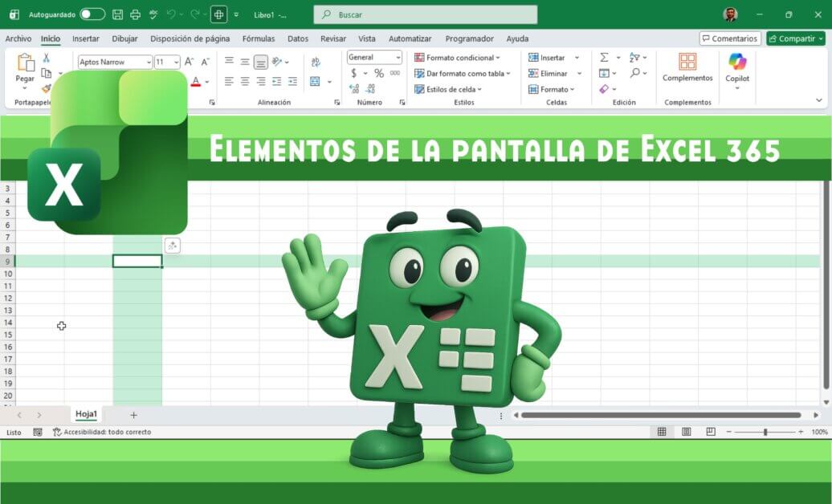Select the Formato condicional icon
832x504 pixels.
tap(418, 57)
